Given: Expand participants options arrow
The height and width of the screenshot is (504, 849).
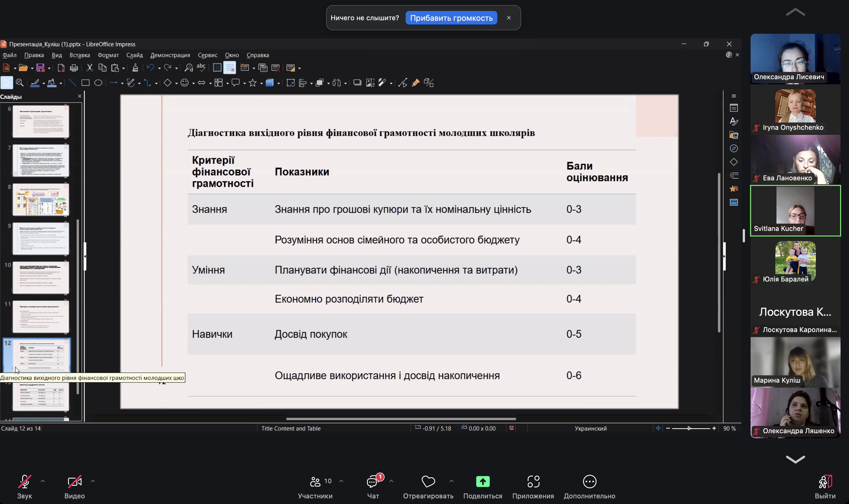Looking at the screenshot, I should coord(341,481).
